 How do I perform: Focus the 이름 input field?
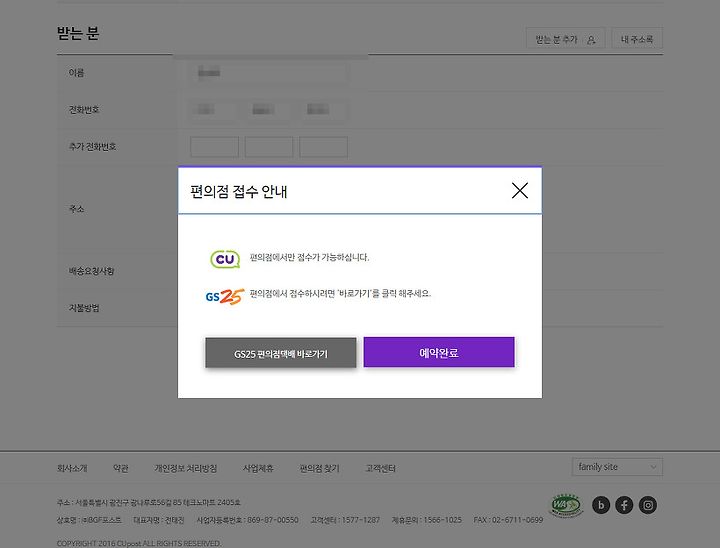269,73
